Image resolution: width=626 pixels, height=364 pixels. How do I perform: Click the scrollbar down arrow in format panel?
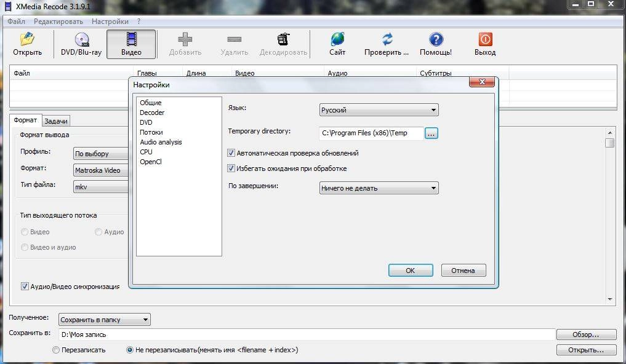(x=609, y=299)
